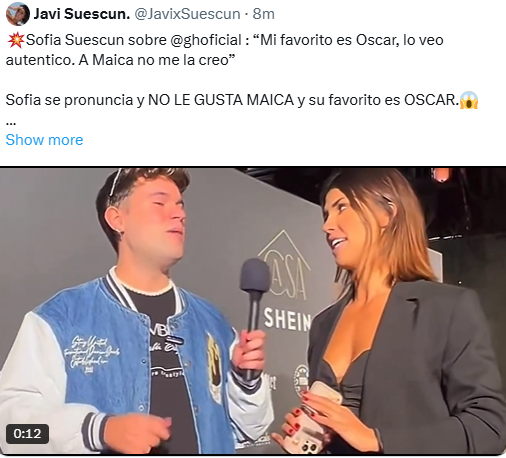Click the Javi Suescun display name
Viewport: 506px width, 458px height.
pos(82,14)
